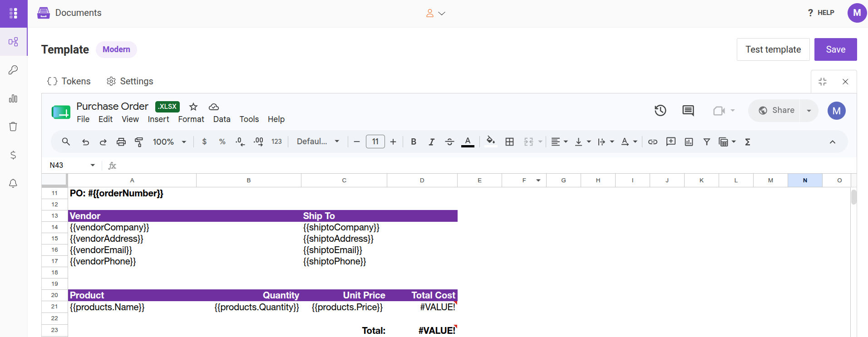Increase the font size
This screenshot has width=868, height=337.
click(393, 142)
